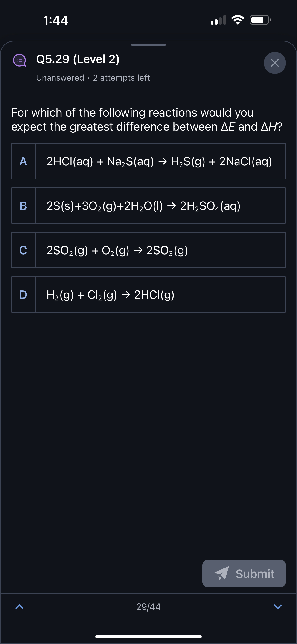Select answer option A with the HCl reaction
297x644 pixels.
[x=148, y=161]
